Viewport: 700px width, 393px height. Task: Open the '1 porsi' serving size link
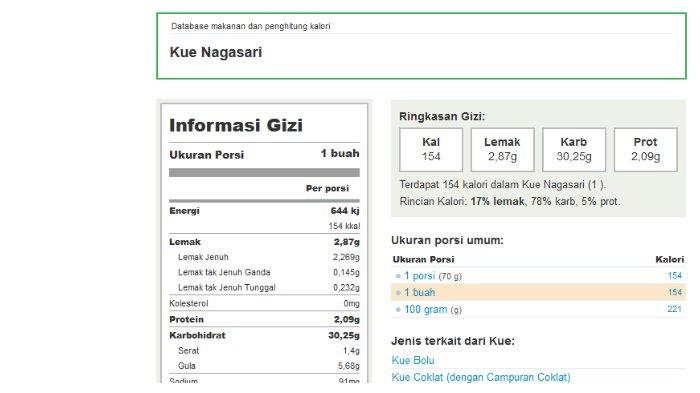point(419,276)
